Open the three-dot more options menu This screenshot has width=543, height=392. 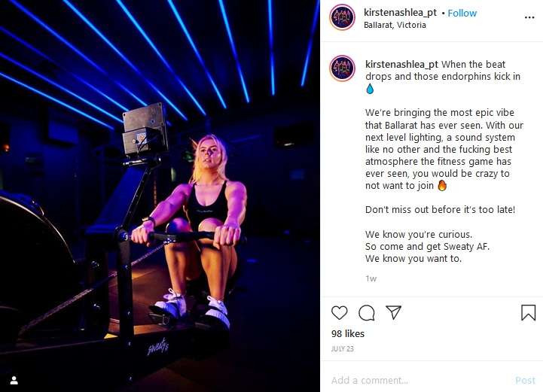click(x=529, y=17)
